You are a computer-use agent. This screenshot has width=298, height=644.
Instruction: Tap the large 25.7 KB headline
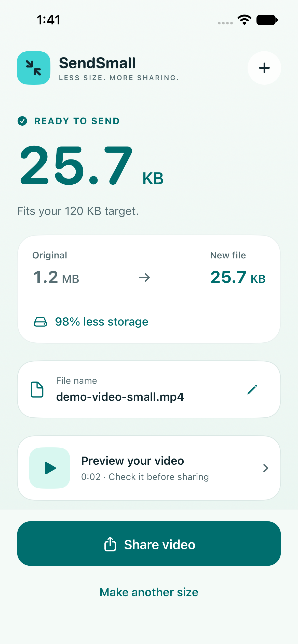click(x=92, y=165)
